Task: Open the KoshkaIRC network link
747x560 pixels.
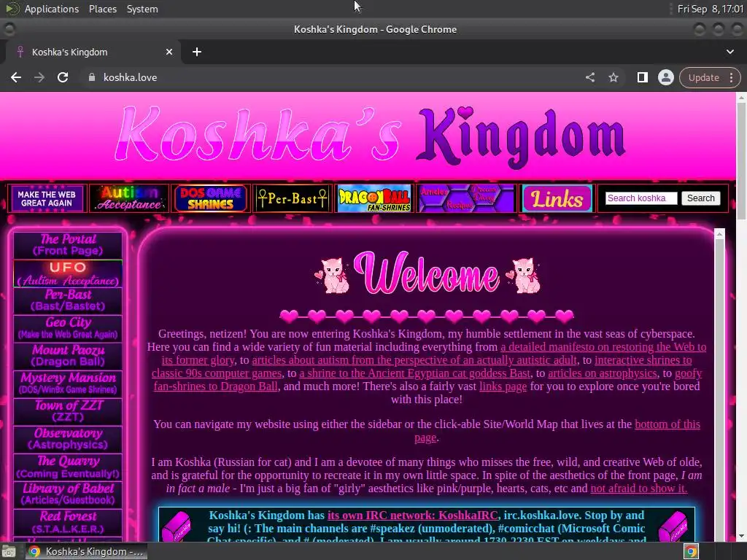Action: point(413,516)
